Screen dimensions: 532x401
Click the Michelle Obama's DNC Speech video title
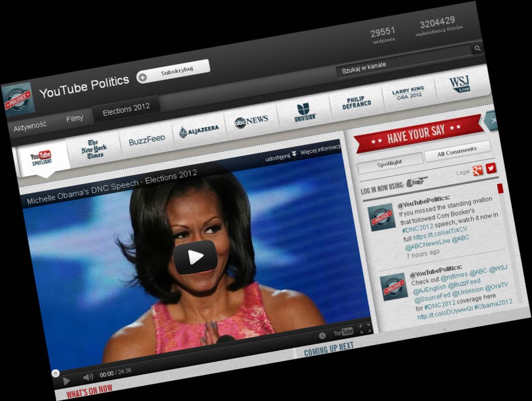pos(112,187)
